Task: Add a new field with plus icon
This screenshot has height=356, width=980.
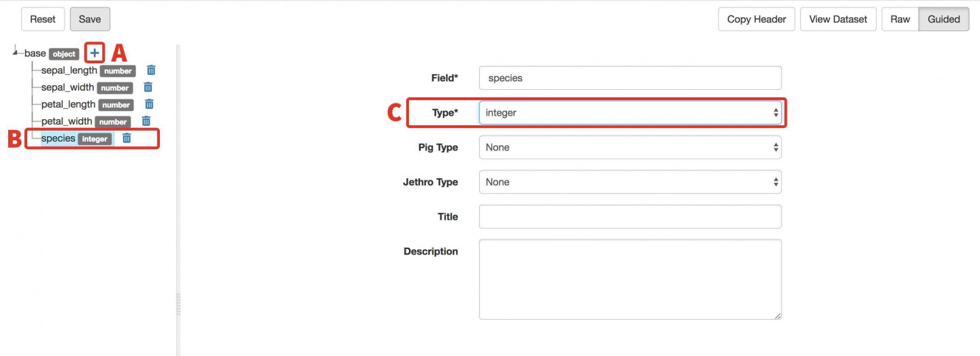Action: click(95, 53)
